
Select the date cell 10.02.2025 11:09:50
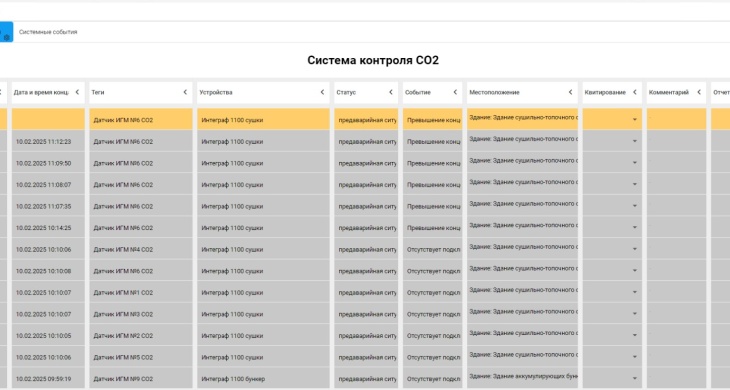tap(48, 163)
